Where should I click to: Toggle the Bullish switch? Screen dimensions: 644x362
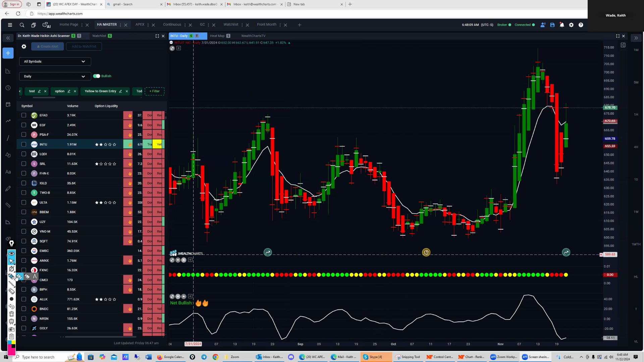click(x=97, y=76)
